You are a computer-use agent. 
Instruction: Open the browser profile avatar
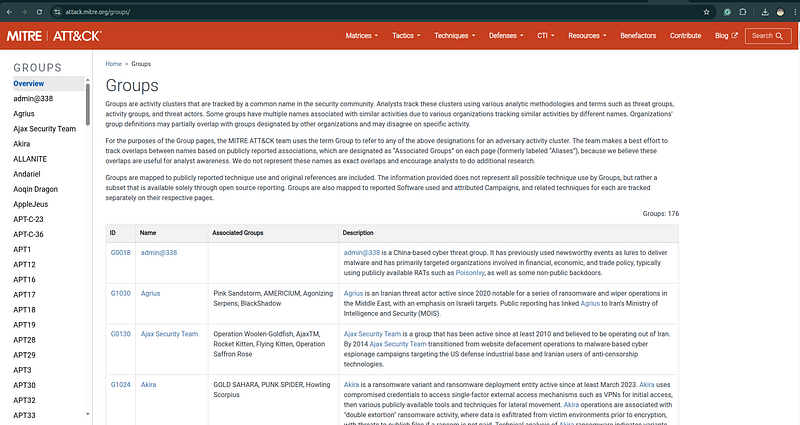tap(780, 12)
